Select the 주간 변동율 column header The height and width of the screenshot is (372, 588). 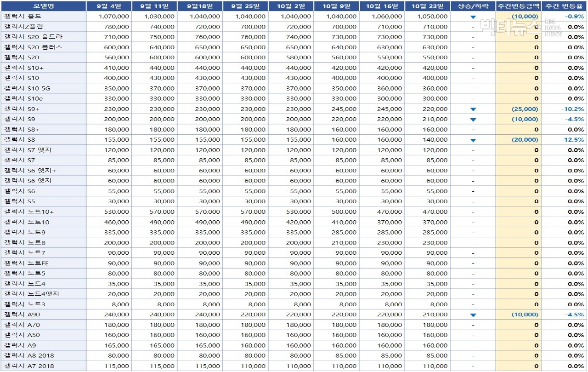(565, 6)
